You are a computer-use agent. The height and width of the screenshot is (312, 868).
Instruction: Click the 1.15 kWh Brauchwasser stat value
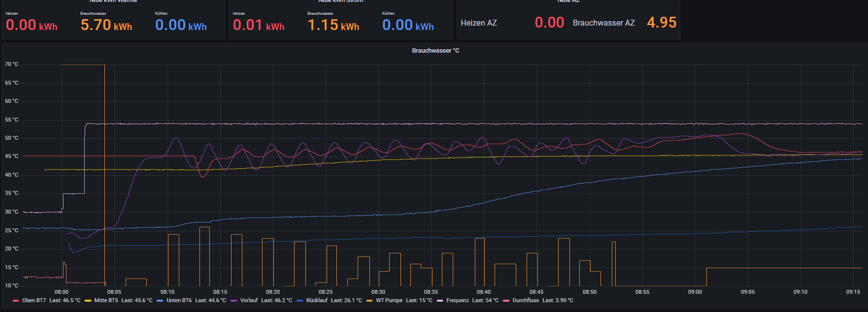(x=334, y=25)
